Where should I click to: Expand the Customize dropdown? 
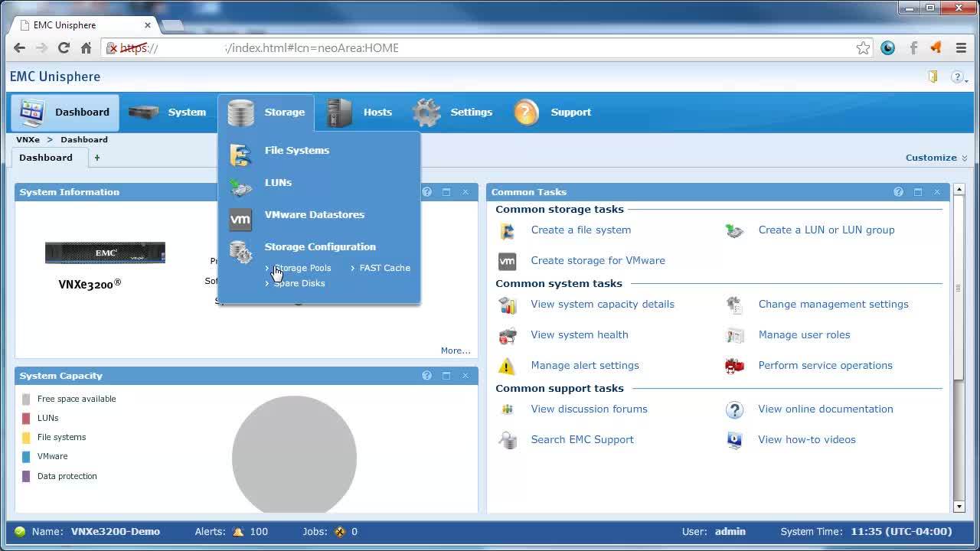(x=936, y=158)
